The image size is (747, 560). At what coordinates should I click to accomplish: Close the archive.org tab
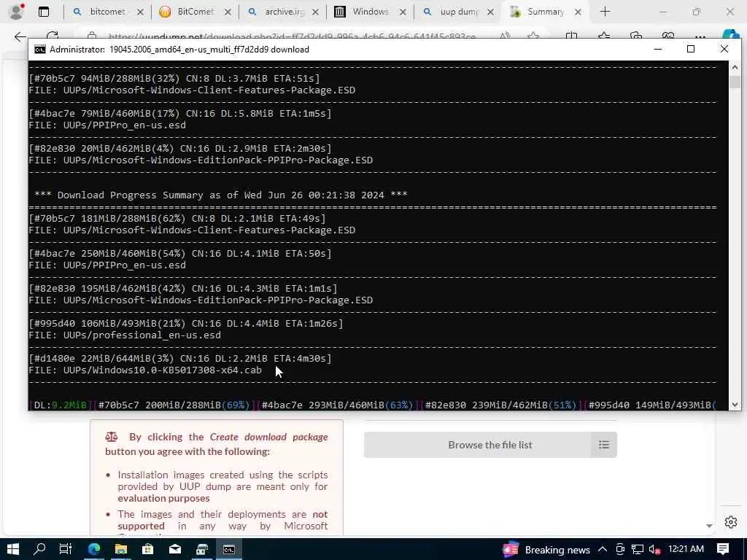tap(315, 12)
